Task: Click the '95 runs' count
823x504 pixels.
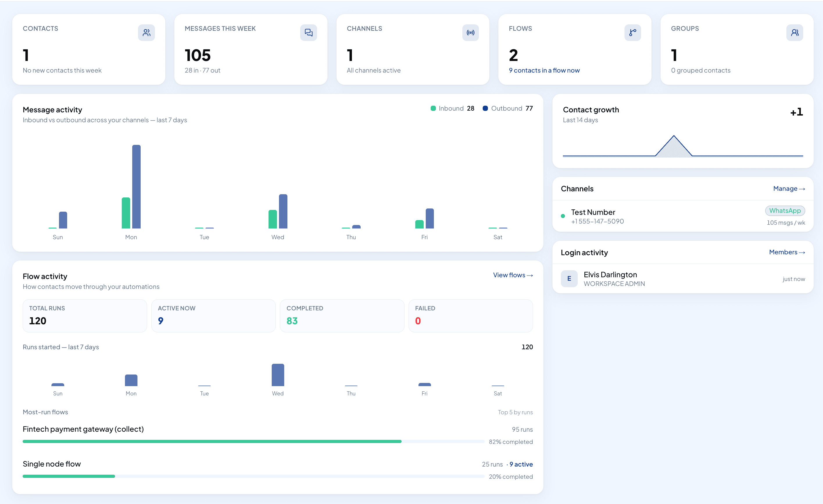Action: (522, 430)
